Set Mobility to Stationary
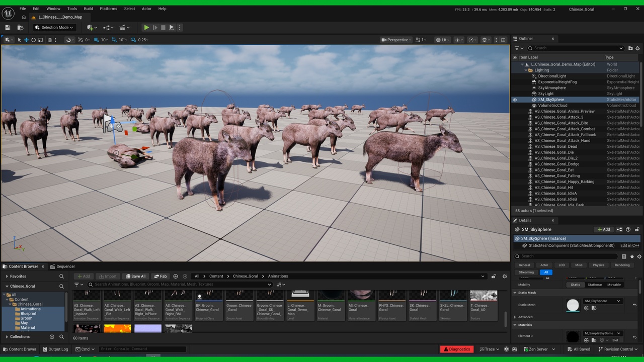644x362 pixels. click(595, 285)
